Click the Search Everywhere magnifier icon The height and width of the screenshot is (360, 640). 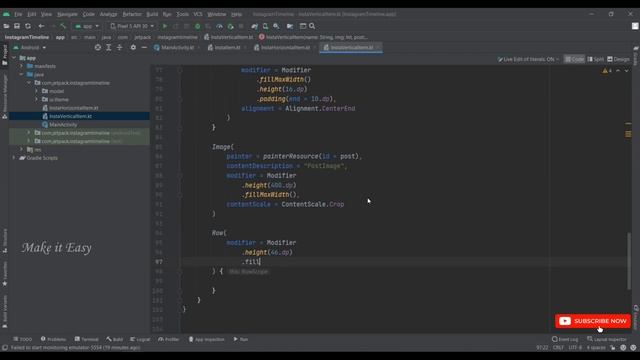coord(312,26)
